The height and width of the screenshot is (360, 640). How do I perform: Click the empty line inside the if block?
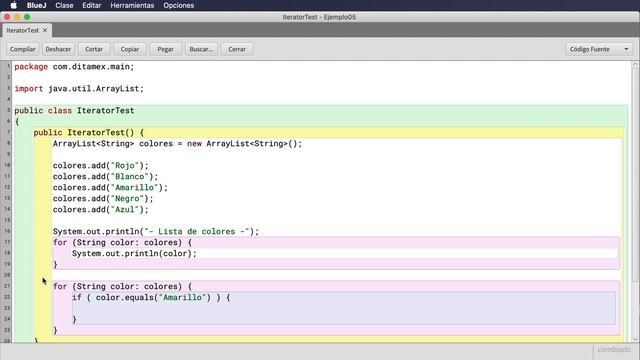(343, 309)
